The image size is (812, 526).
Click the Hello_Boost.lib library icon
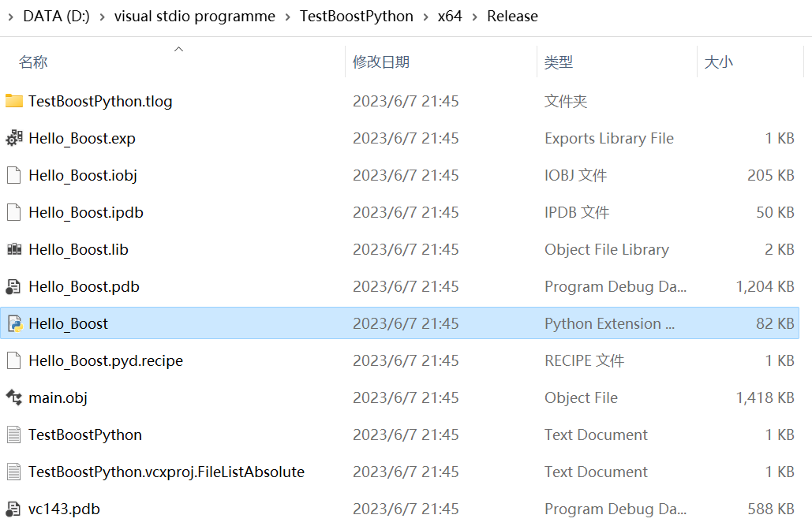click(x=14, y=249)
